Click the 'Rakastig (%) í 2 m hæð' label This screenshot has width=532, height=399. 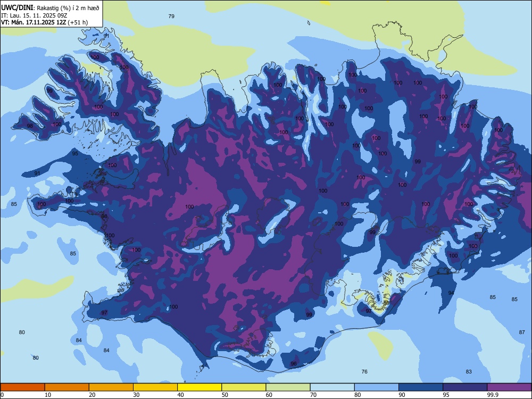[68, 8]
